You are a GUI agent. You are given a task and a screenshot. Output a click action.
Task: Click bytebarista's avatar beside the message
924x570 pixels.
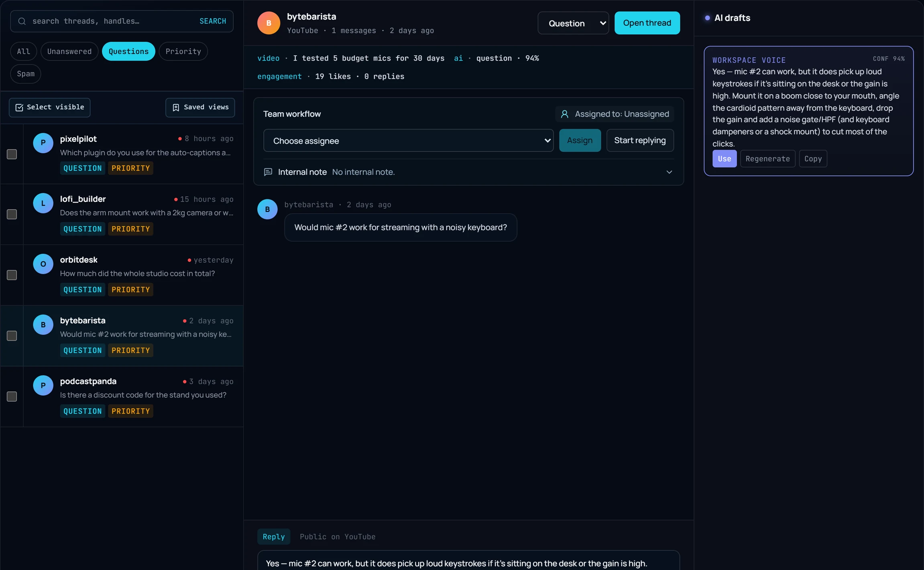[267, 209]
